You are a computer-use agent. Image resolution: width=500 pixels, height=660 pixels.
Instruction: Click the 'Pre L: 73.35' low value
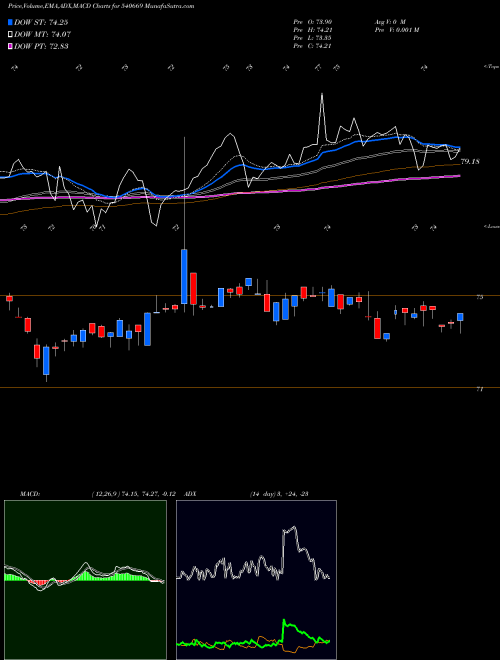point(312,38)
